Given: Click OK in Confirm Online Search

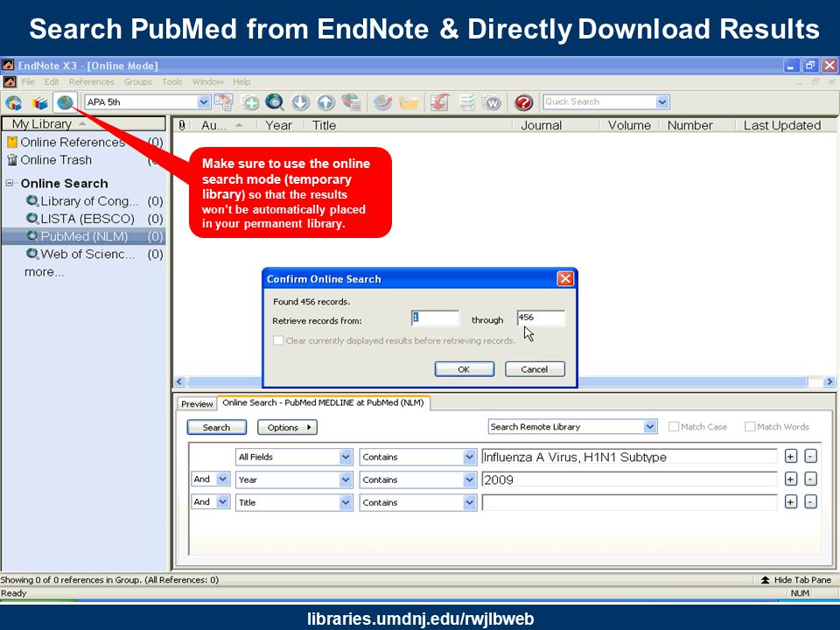Looking at the screenshot, I should 464,369.
